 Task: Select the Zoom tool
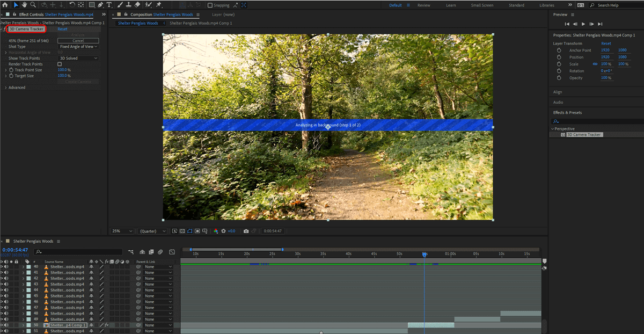coord(33,5)
